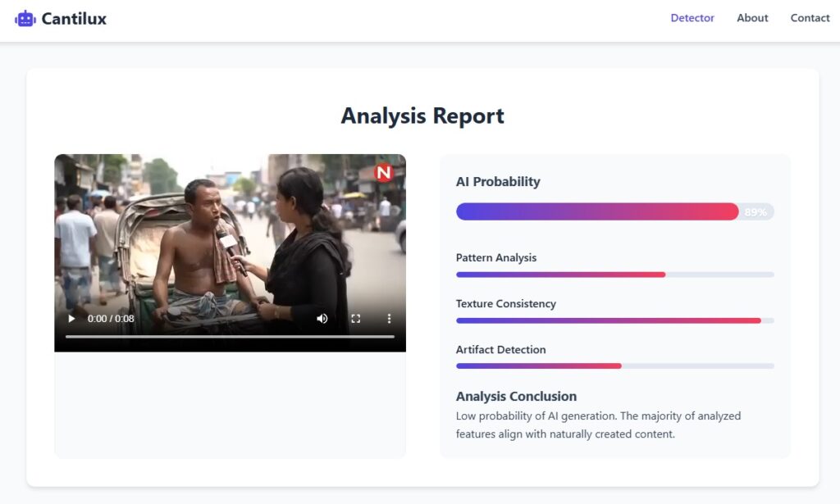This screenshot has height=504, width=840.
Task: Go to the About page
Action: point(752,18)
